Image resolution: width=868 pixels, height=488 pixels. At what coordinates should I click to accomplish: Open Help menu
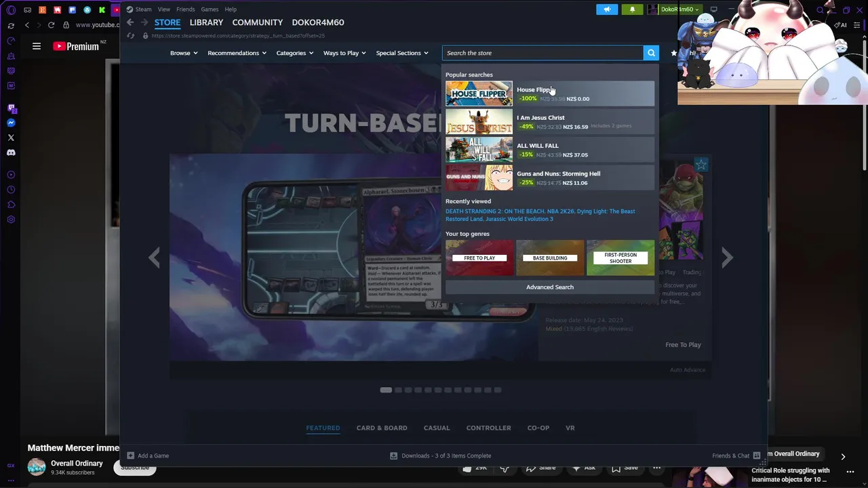pos(231,9)
